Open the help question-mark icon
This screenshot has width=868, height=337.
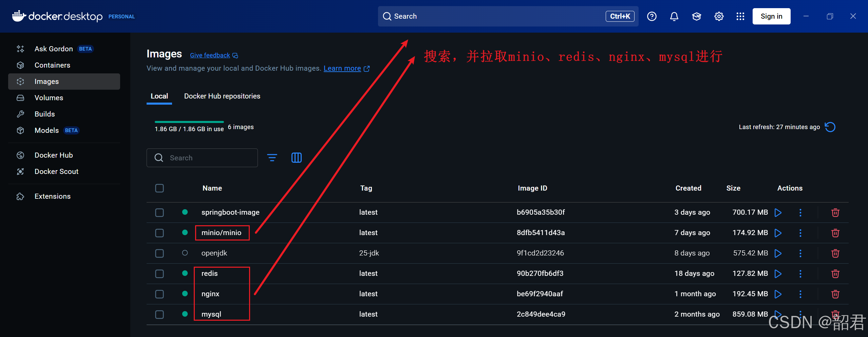(652, 16)
